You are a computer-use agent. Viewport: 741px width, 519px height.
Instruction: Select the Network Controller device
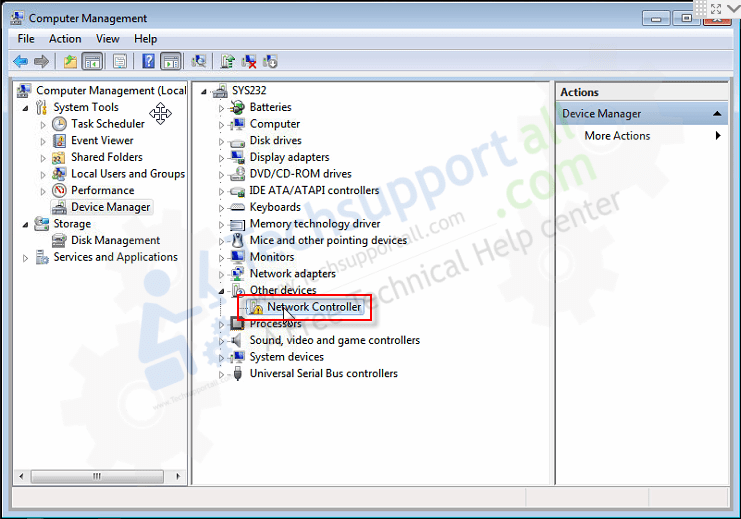[x=314, y=307]
